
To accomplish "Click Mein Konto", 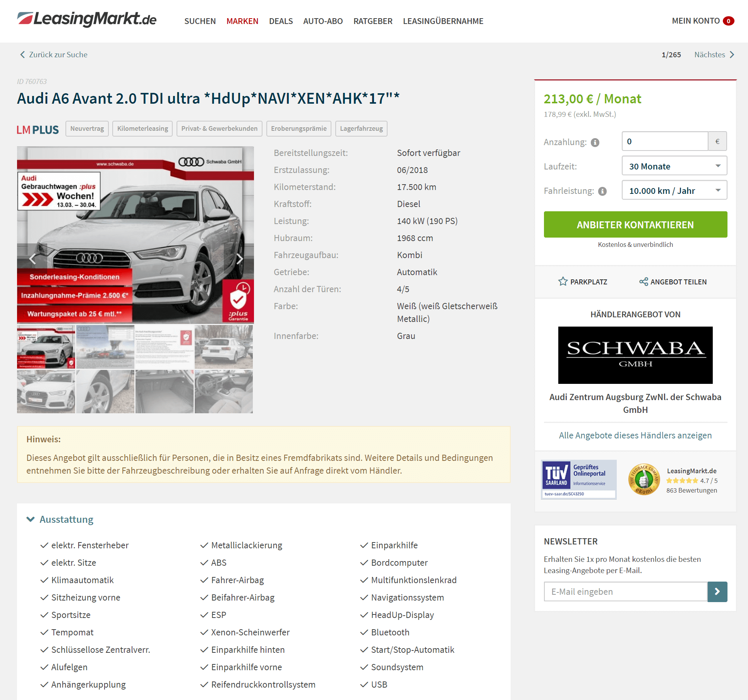I will click(696, 21).
